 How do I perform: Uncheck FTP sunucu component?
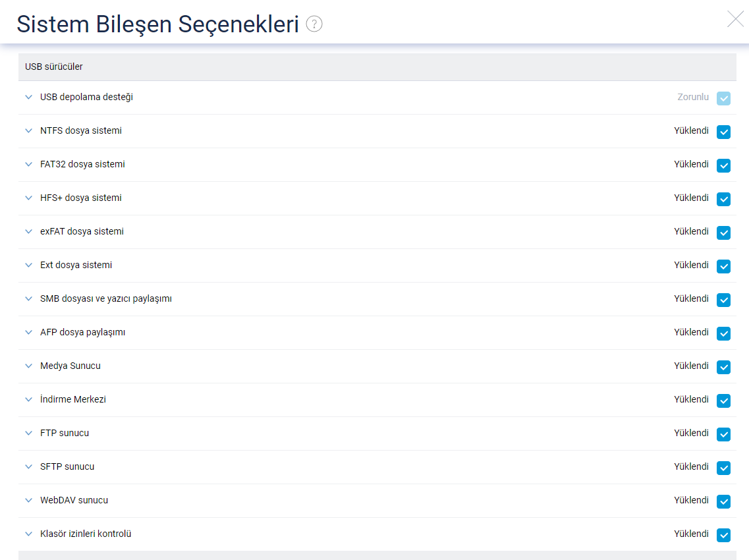(x=724, y=434)
